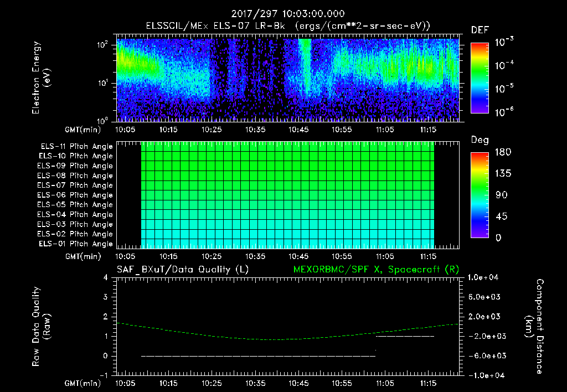Click the 10¹ tick on the energy axis
This screenshot has height=392, width=567.
[102, 83]
